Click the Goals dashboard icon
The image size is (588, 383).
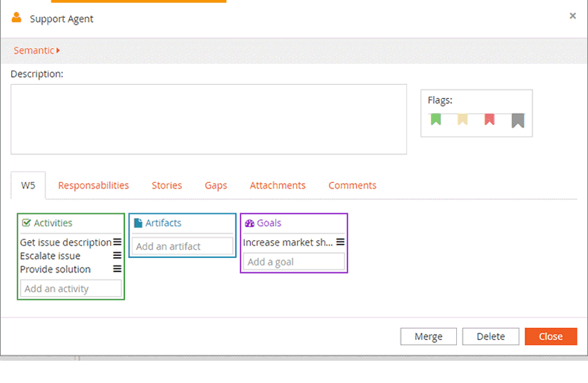pos(249,223)
